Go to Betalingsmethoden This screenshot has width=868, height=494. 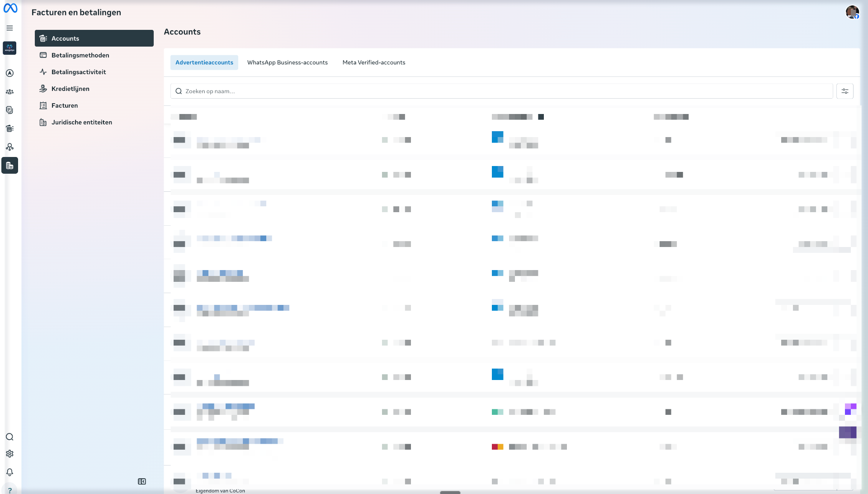point(94,55)
